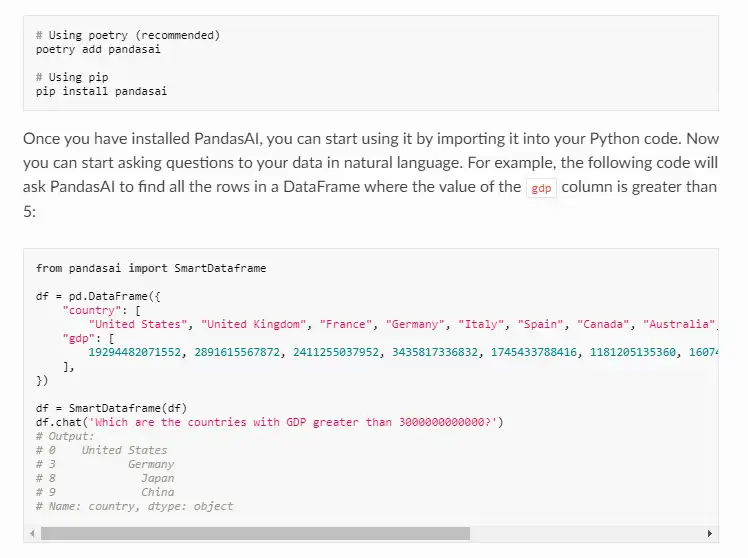The width and height of the screenshot is (748, 558).
Task: Click the number 1181205135360
Action: tap(633, 352)
